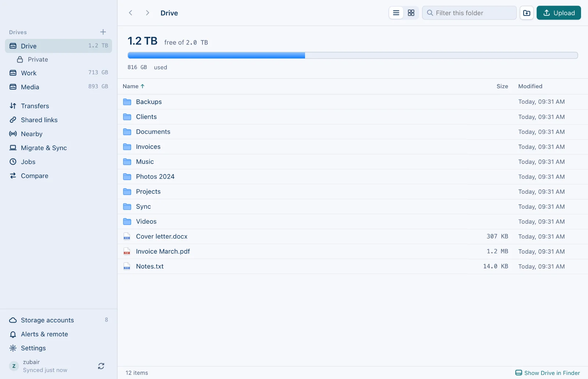Open Alerts & remote

point(58,334)
